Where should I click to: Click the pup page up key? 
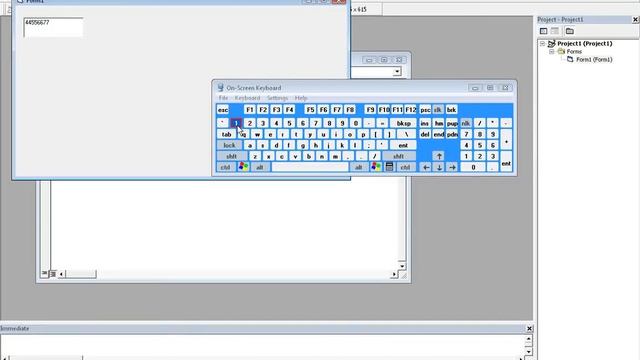(x=452, y=123)
